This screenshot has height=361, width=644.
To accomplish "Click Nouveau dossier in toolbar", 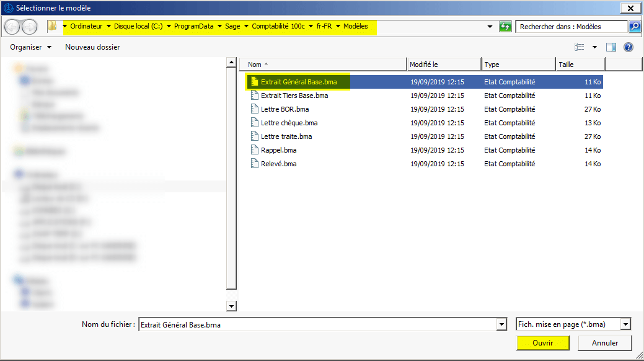I will point(92,47).
